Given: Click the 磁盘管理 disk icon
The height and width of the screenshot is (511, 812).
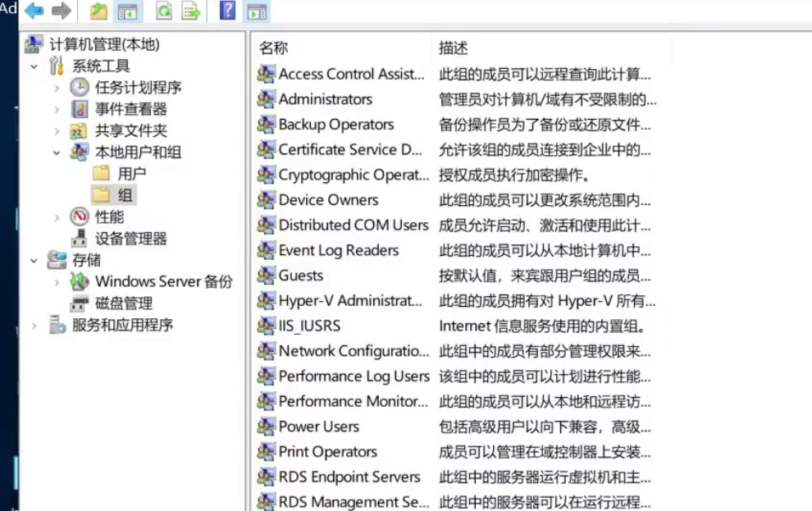Looking at the screenshot, I should click(x=80, y=303).
